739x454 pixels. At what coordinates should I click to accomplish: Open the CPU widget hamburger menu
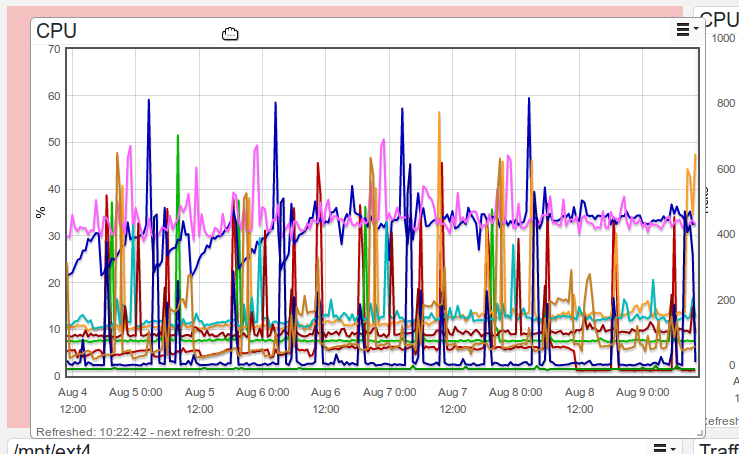click(686, 30)
